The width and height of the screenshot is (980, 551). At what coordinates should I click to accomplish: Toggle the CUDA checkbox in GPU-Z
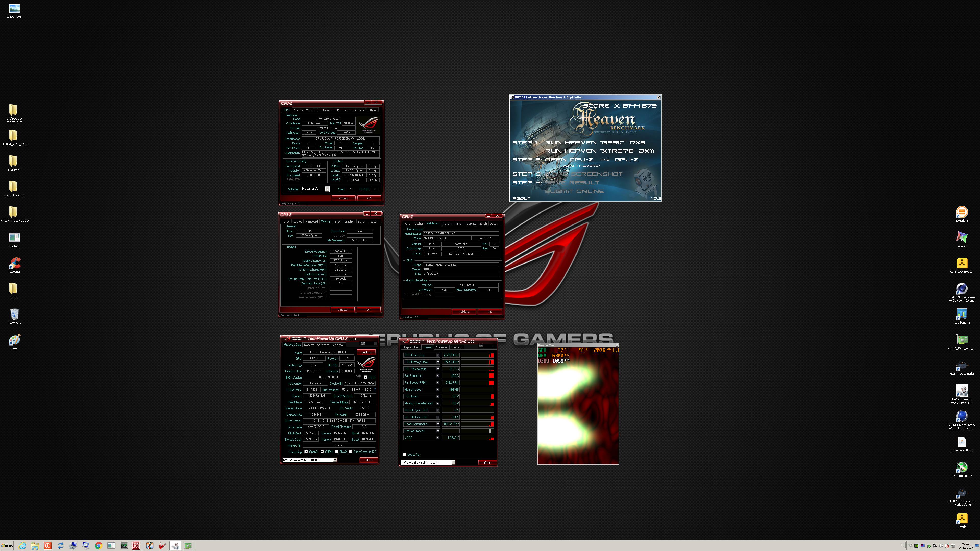[x=322, y=452]
